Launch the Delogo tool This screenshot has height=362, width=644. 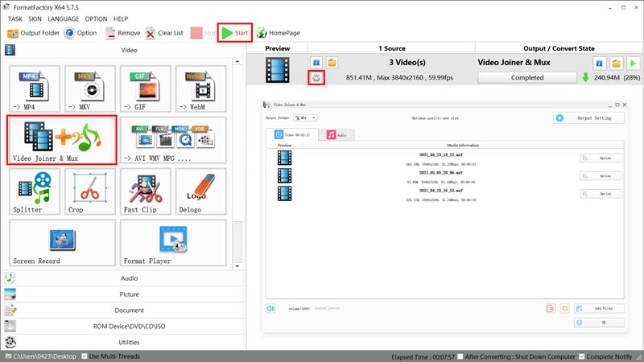[x=201, y=192]
